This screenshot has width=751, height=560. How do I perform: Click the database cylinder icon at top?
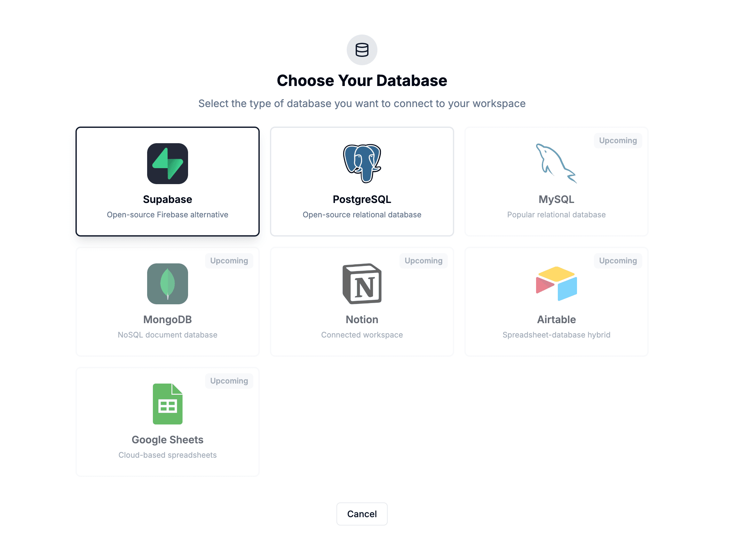(362, 50)
